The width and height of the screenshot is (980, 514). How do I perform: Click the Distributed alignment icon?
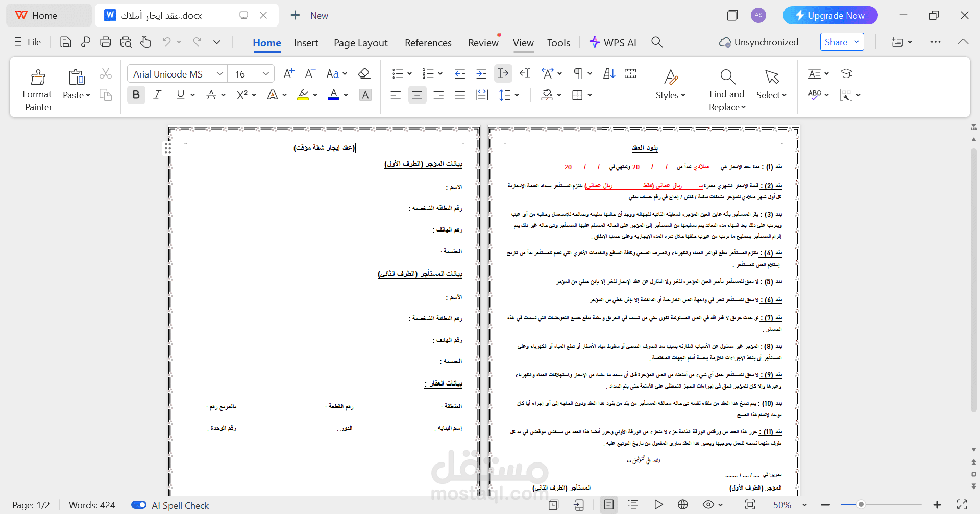pyautogui.click(x=482, y=95)
